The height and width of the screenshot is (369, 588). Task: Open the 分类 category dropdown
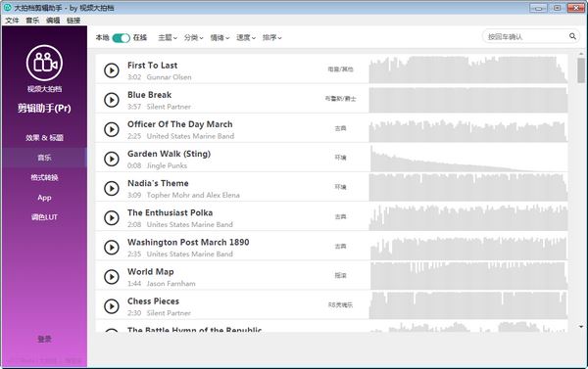(x=193, y=37)
